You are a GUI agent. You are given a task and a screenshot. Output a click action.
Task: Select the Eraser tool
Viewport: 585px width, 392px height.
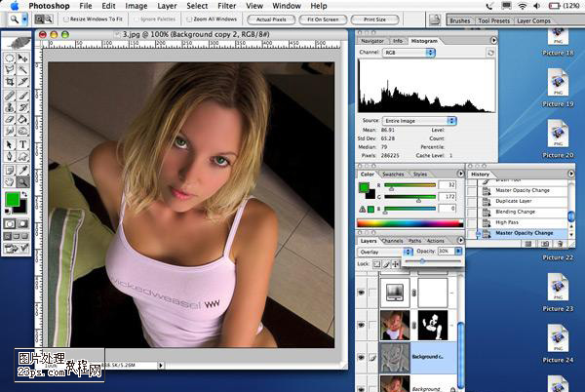10,119
